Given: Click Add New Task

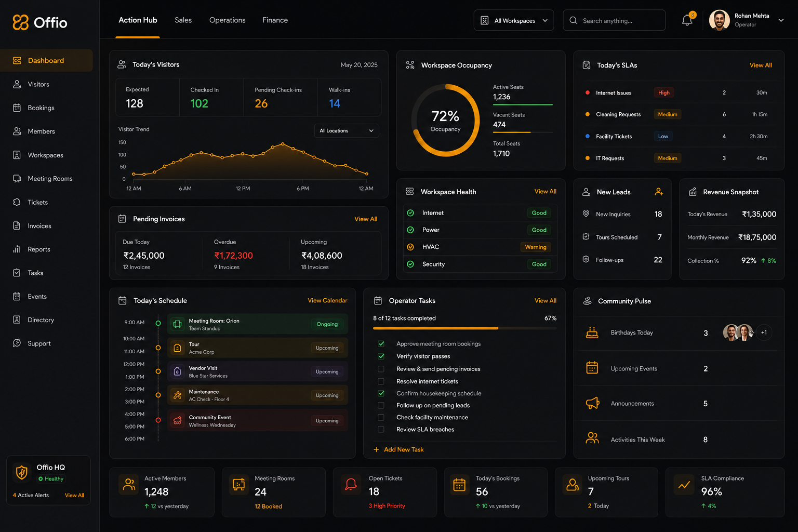Looking at the screenshot, I should 398,449.
